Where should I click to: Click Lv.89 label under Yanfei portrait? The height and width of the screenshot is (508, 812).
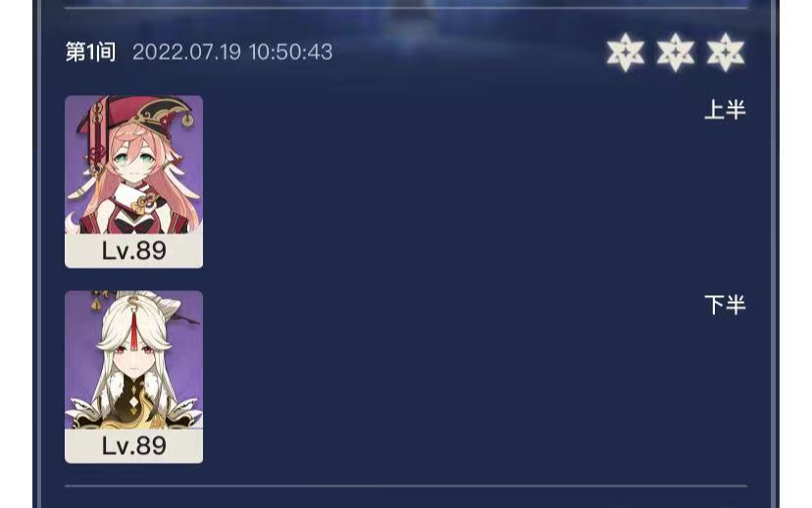[x=133, y=251]
